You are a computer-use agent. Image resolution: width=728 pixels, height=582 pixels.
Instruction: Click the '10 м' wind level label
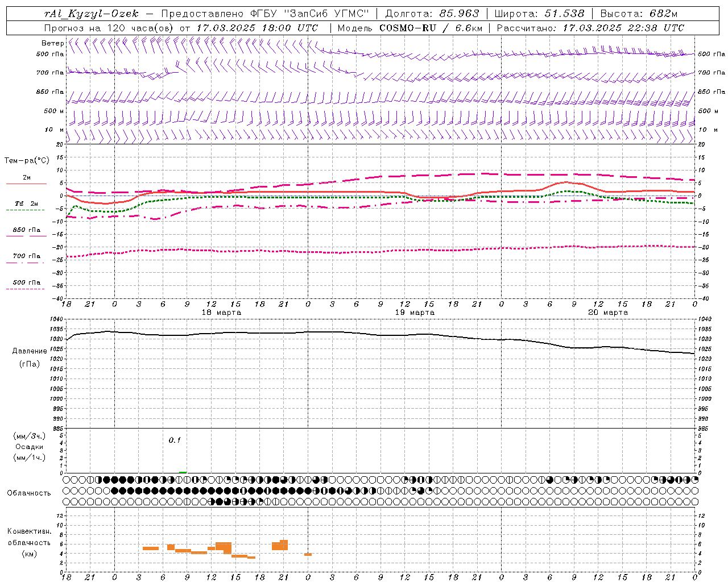(55, 130)
